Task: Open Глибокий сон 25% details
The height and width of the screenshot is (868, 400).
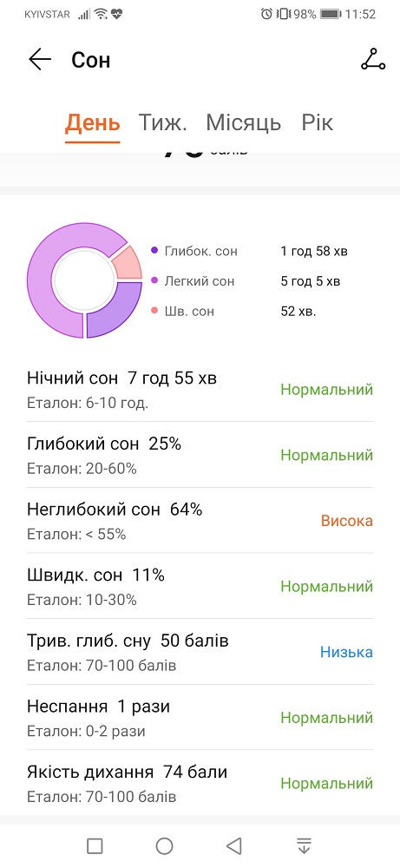Action: pos(200,455)
